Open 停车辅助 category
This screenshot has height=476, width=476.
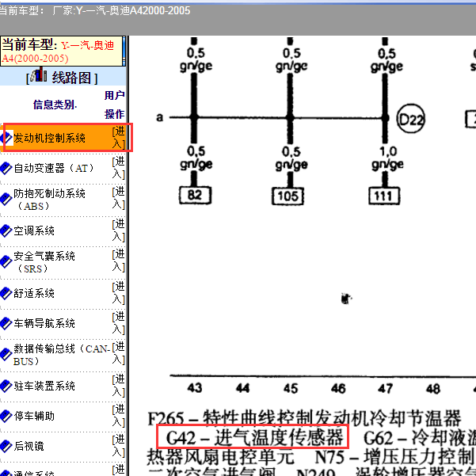click(34, 416)
